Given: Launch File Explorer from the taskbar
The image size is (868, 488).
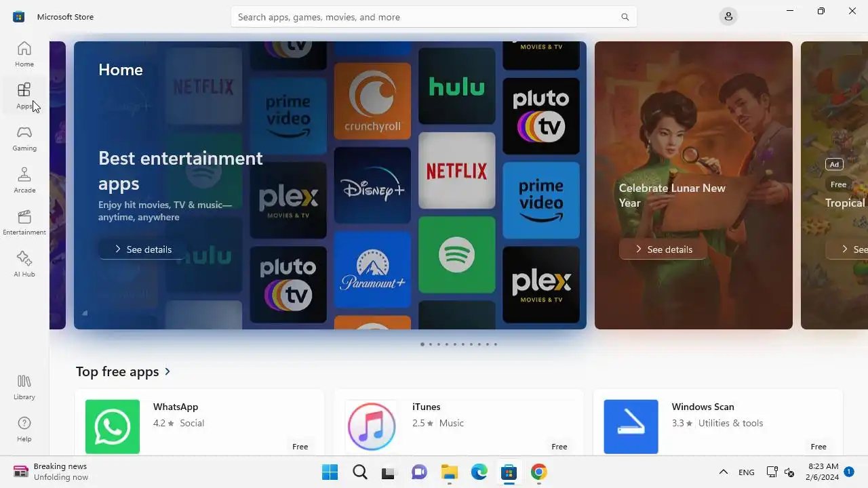Looking at the screenshot, I should (449, 472).
